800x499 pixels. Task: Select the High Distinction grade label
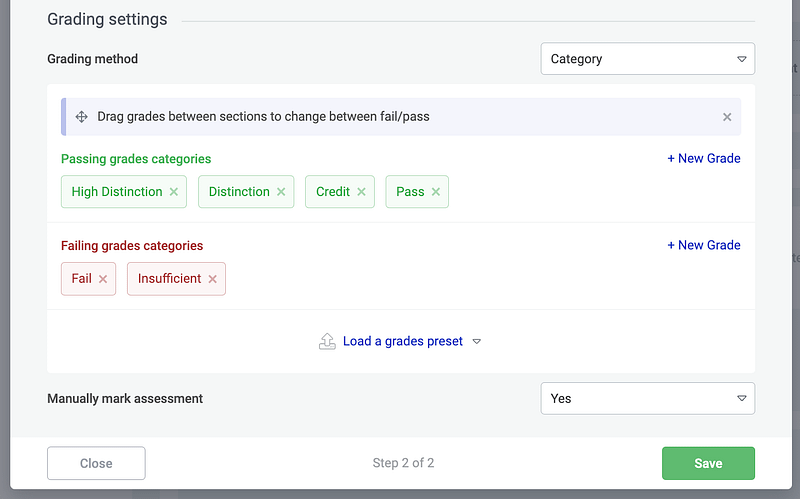point(116,192)
